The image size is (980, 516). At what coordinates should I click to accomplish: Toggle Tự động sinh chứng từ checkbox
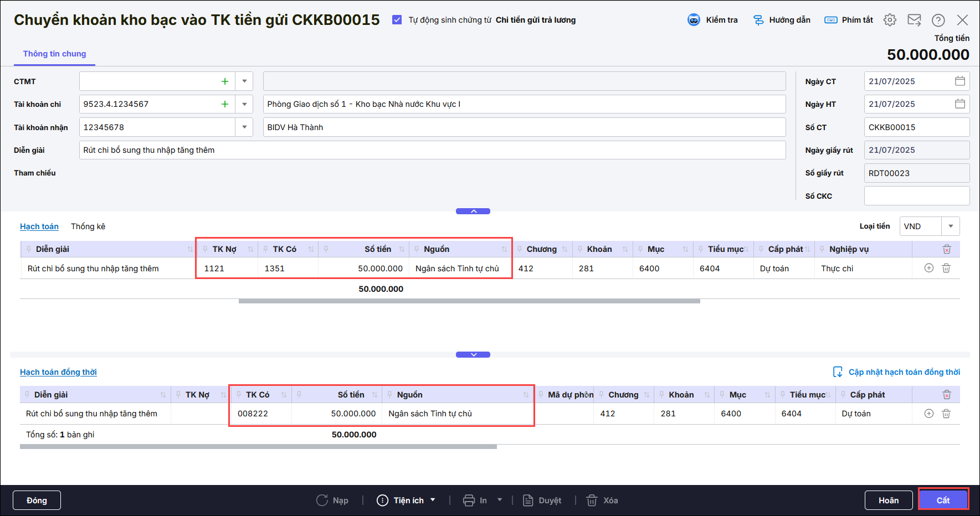pyautogui.click(x=397, y=20)
